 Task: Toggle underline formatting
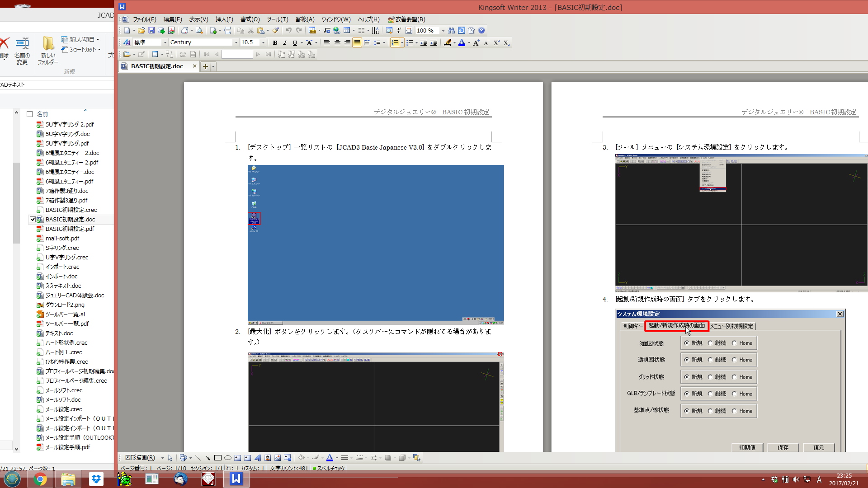(295, 43)
